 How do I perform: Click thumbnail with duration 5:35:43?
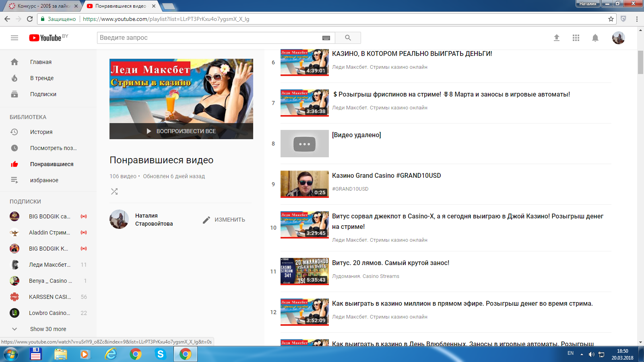(305, 271)
